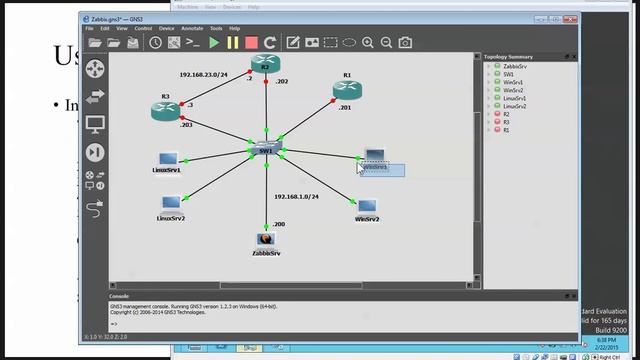Start all devices with green play button

214,42
